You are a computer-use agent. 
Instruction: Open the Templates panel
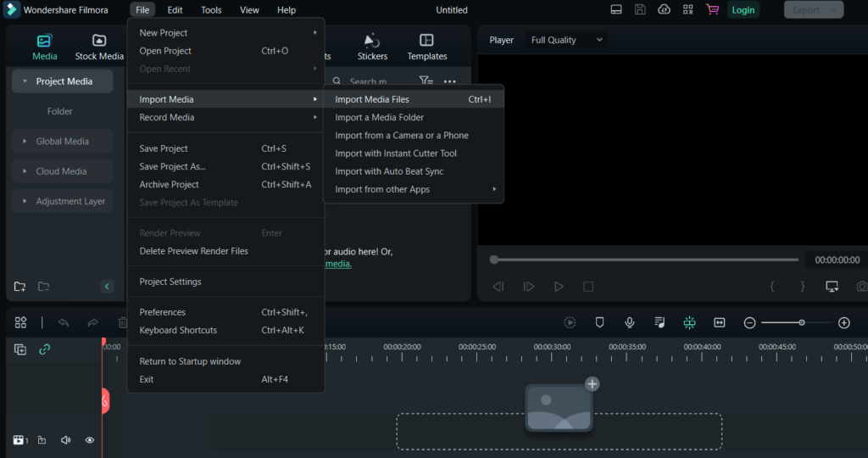click(426, 47)
